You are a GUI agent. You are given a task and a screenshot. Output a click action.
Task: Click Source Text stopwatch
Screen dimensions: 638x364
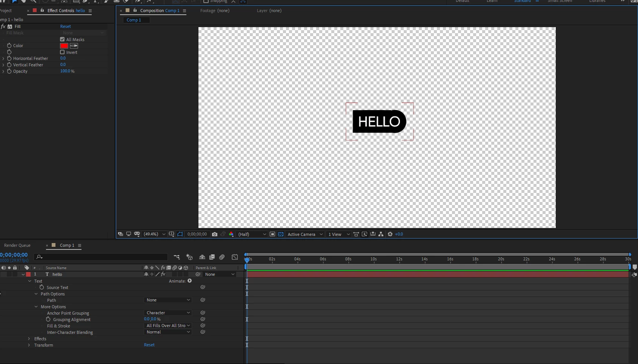coord(42,287)
